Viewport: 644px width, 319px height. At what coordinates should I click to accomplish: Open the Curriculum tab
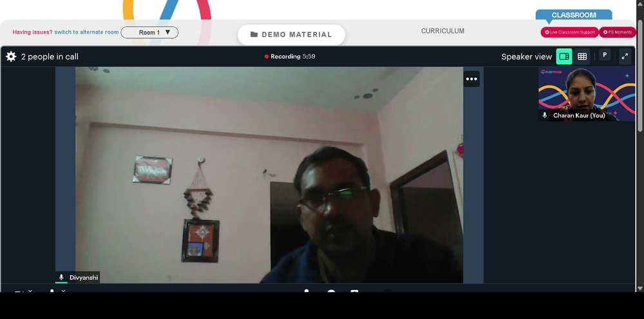pos(442,31)
